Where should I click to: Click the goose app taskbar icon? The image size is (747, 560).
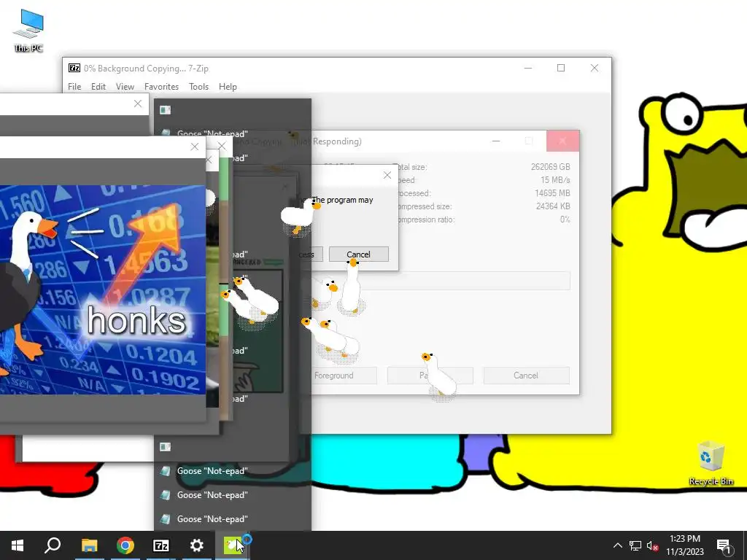pos(233,545)
